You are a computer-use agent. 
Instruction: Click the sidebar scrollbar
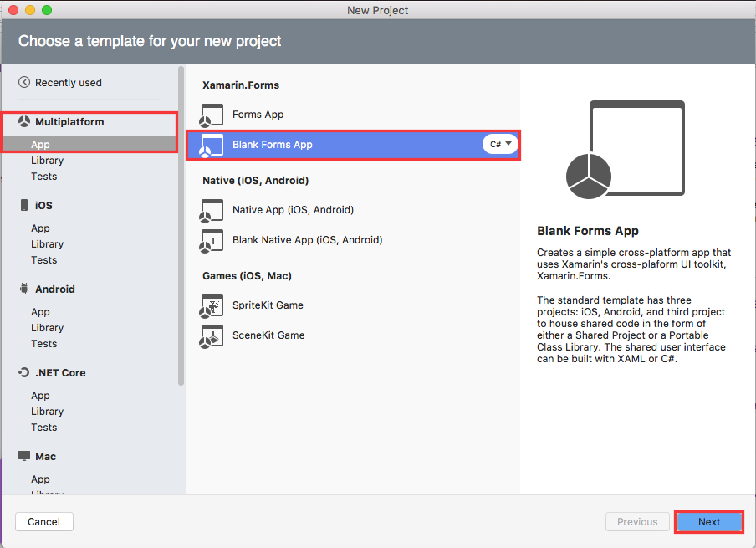pyautogui.click(x=180, y=226)
